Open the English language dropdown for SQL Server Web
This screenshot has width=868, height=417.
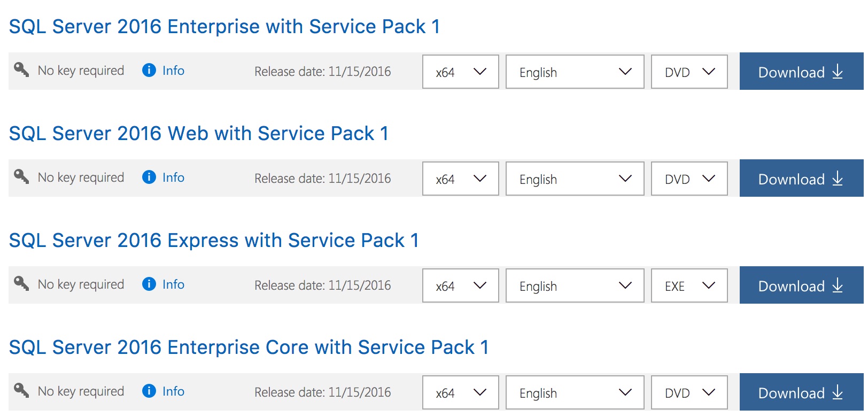pyautogui.click(x=574, y=179)
